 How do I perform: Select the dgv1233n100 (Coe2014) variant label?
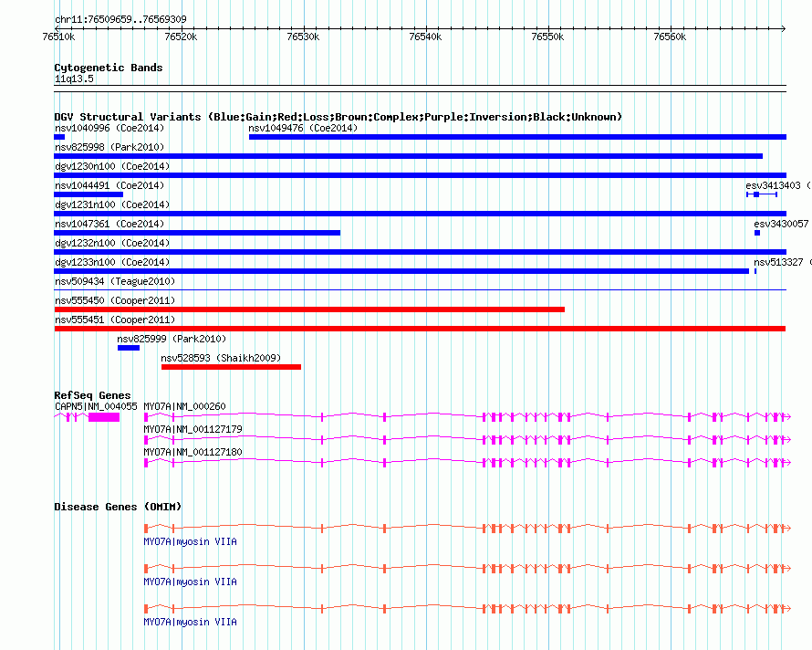pos(112,262)
